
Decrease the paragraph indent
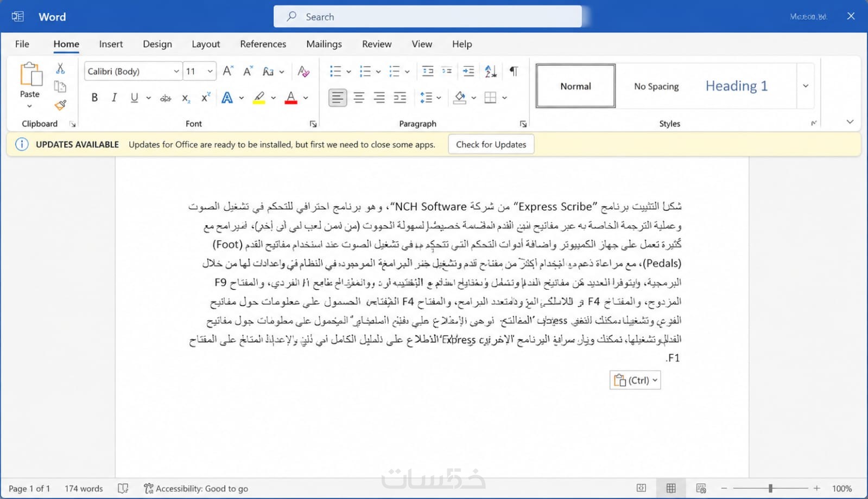pos(428,71)
